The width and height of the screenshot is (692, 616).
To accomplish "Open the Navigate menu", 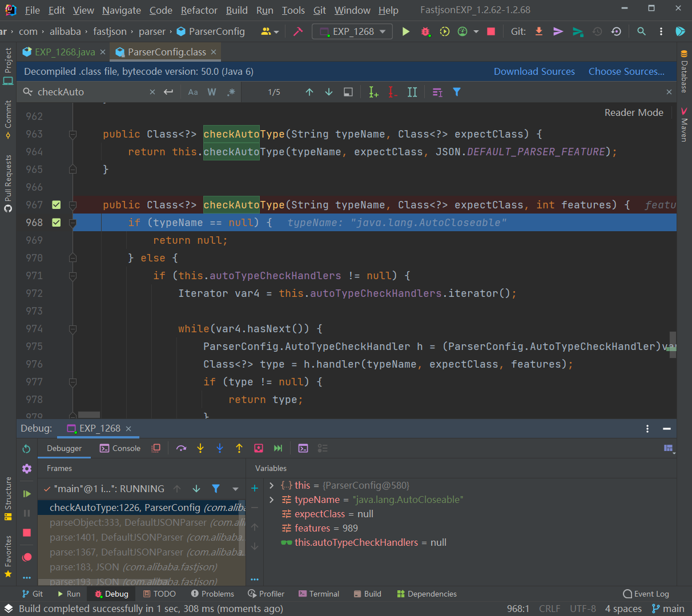I will tap(121, 10).
